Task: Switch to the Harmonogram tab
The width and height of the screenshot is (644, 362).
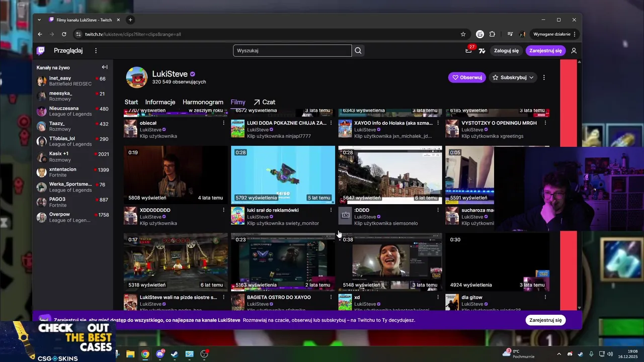Action: pyautogui.click(x=203, y=102)
